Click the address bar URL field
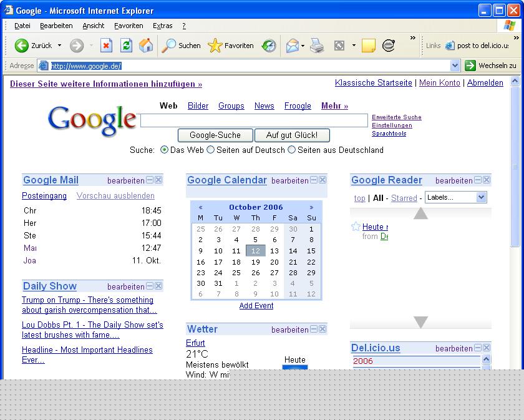The image size is (524, 420). point(249,66)
